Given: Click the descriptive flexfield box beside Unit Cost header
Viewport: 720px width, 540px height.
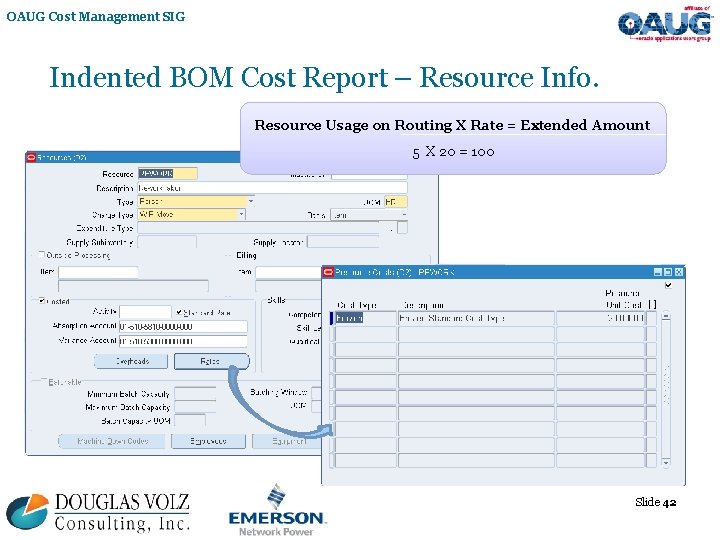Looking at the screenshot, I should tap(652, 304).
